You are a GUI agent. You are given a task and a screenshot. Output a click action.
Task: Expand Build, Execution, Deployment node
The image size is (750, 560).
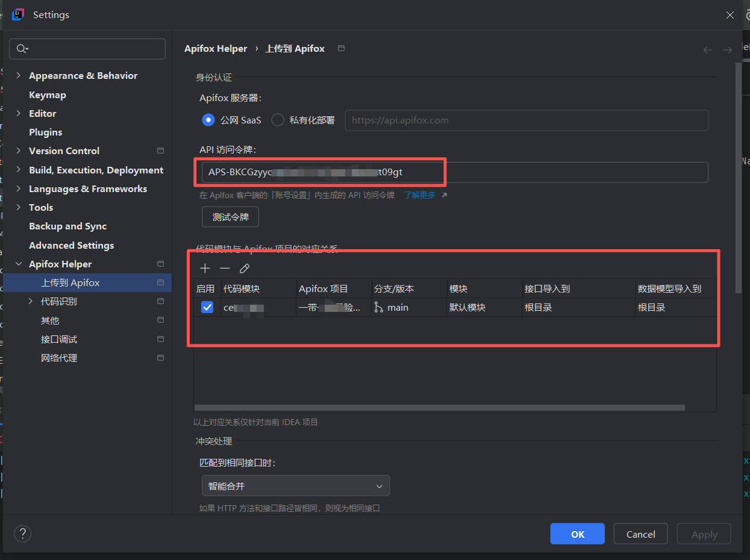click(x=18, y=170)
